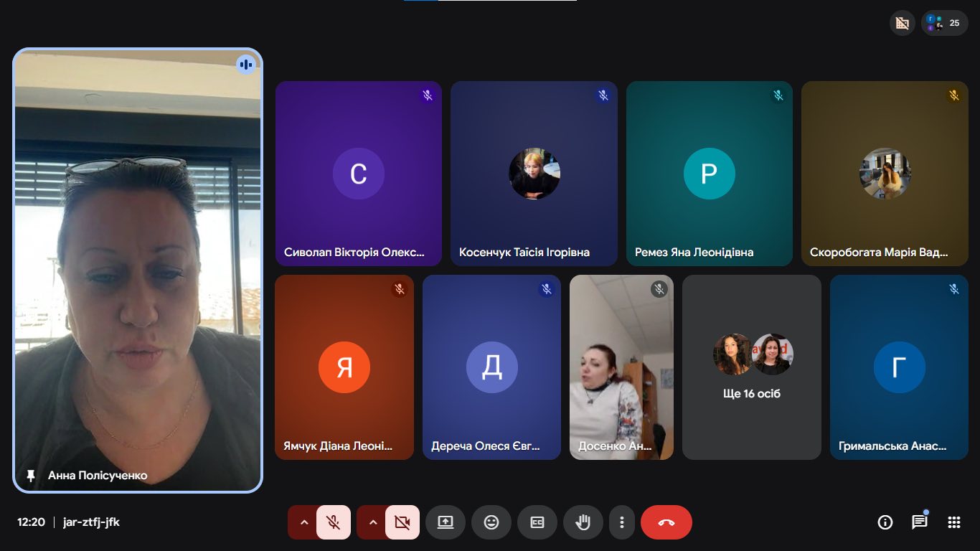980x551 pixels.
Task: Open the emoji reactions button
Action: (x=491, y=522)
